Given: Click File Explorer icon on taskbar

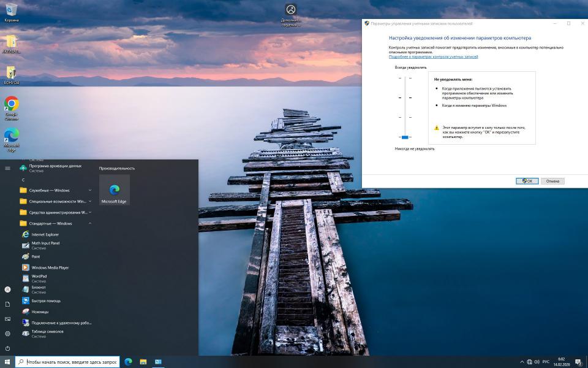Looking at the screenshot, I should pyautogui.click(x=143, y=362).
